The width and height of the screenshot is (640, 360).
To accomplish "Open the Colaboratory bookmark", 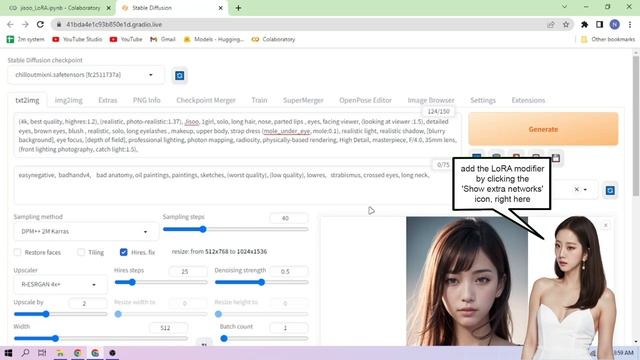I will (x=273, y=39).
